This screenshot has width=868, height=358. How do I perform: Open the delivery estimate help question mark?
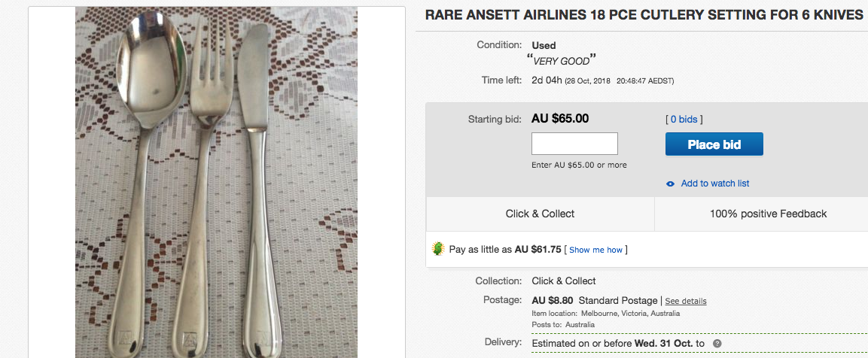[x=717, y=344]
